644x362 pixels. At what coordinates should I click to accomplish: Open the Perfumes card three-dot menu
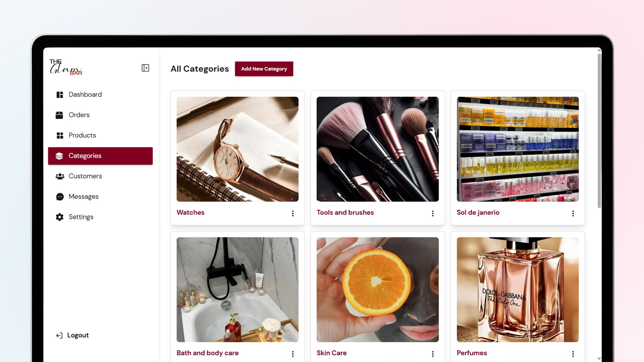tap(573, 354)
